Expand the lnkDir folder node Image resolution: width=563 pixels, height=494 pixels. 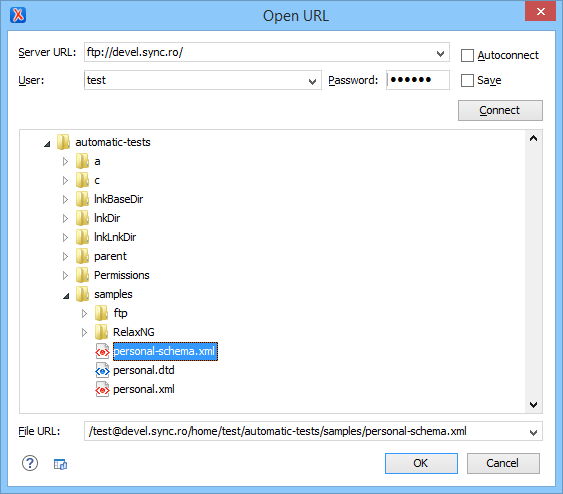click(65, 218)
